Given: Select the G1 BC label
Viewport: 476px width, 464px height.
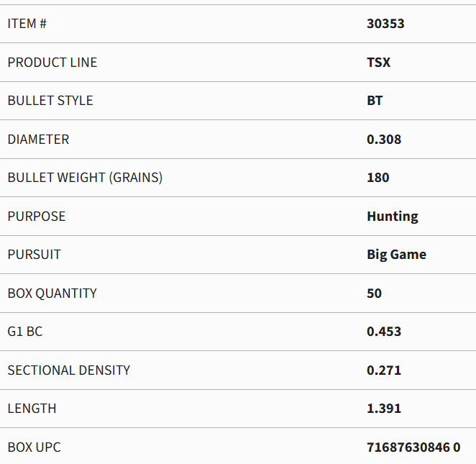Looking at the screenshot, I should point(25,332).
